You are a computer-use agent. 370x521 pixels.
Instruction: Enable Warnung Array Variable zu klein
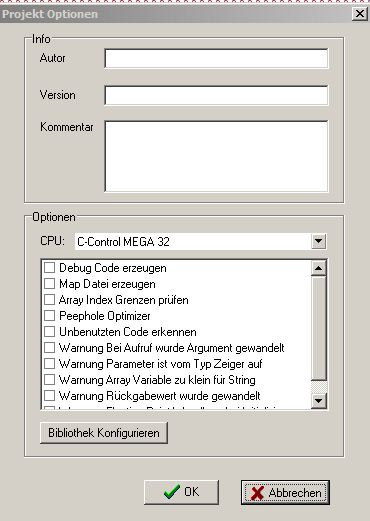[x=49, y=380]
